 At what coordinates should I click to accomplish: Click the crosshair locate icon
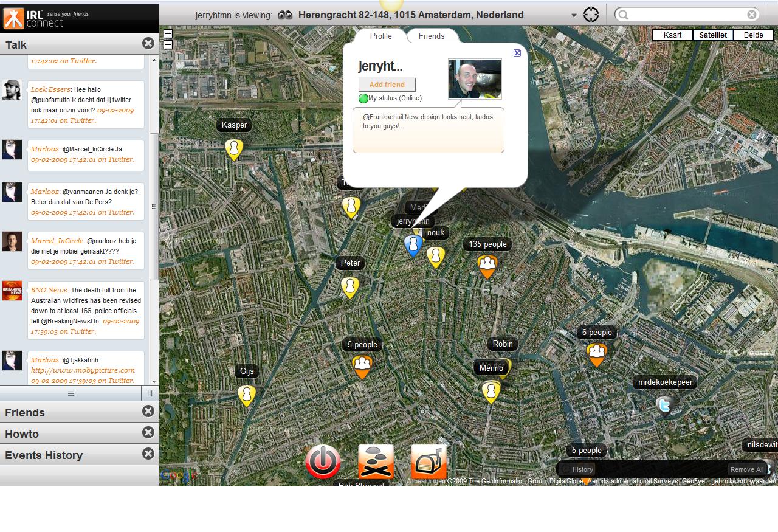pyautogui.click(x=591, y=15)
